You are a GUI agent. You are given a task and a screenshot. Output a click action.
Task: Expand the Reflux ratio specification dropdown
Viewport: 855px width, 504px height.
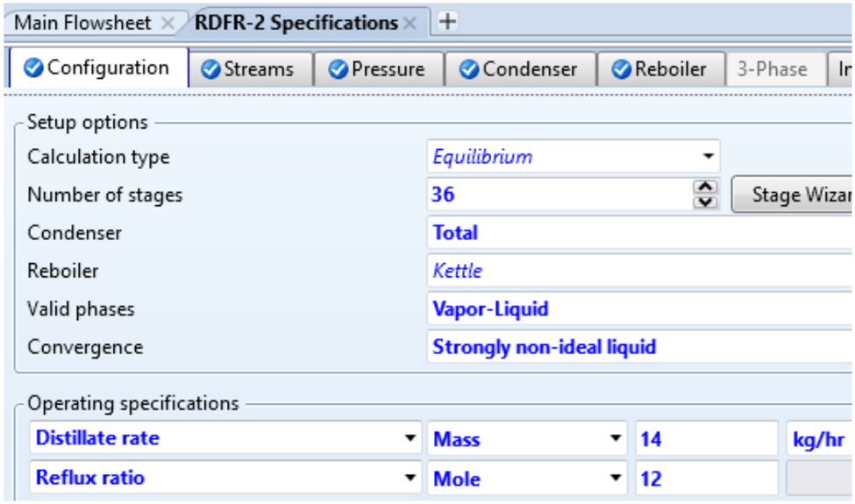(410, 478)
